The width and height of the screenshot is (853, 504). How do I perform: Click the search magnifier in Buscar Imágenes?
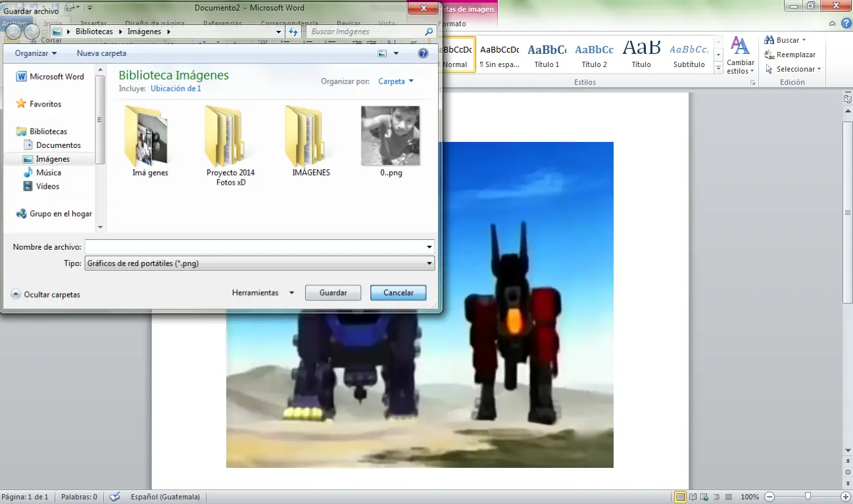[x=429, y=32]
